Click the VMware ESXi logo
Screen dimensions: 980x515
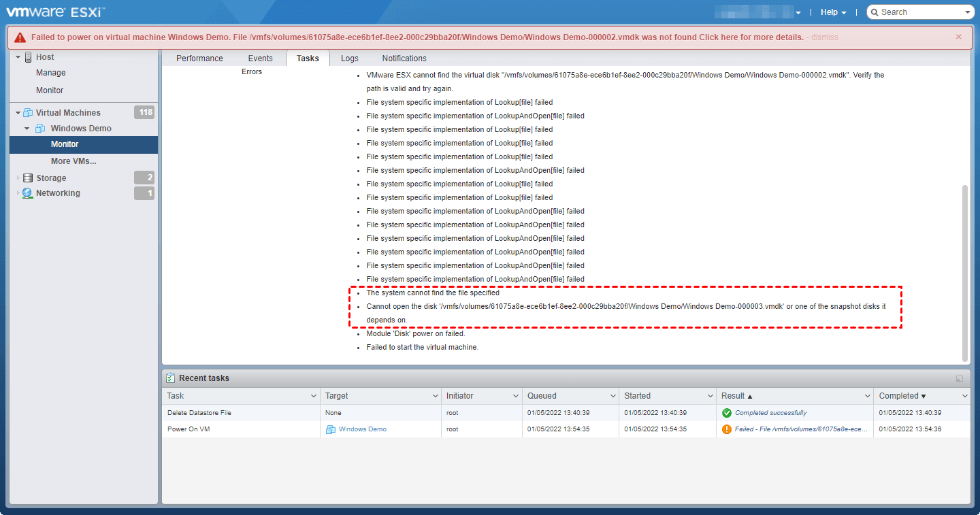tap(56, 12)
